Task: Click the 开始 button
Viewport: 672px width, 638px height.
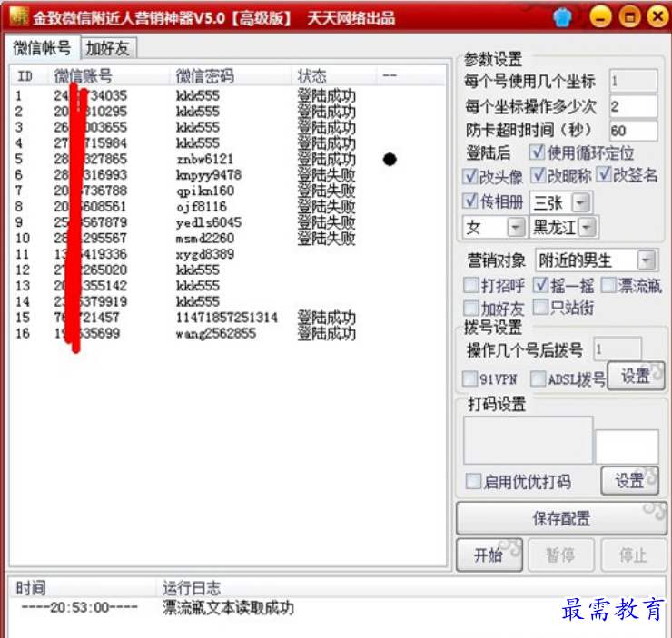Action: click(x=489, y=555)
